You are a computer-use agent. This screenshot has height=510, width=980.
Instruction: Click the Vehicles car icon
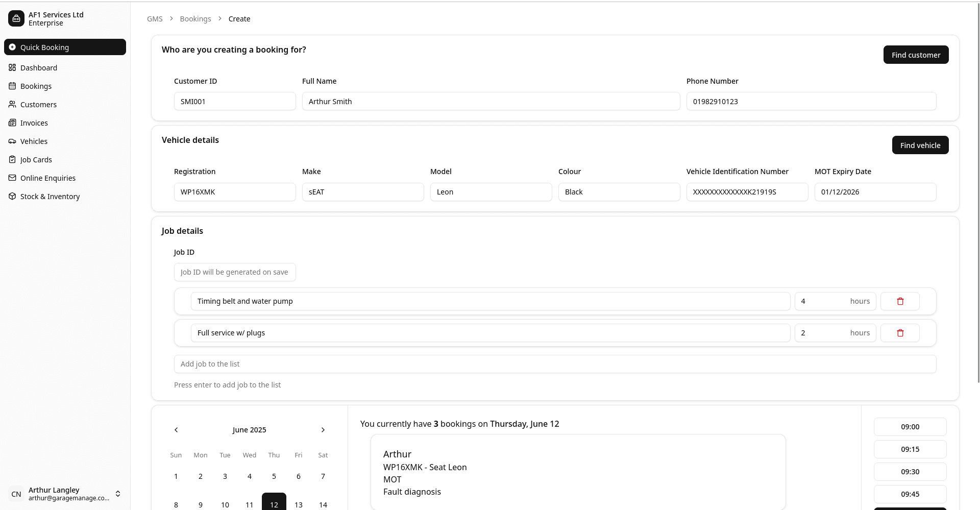[x=12, y=141]
